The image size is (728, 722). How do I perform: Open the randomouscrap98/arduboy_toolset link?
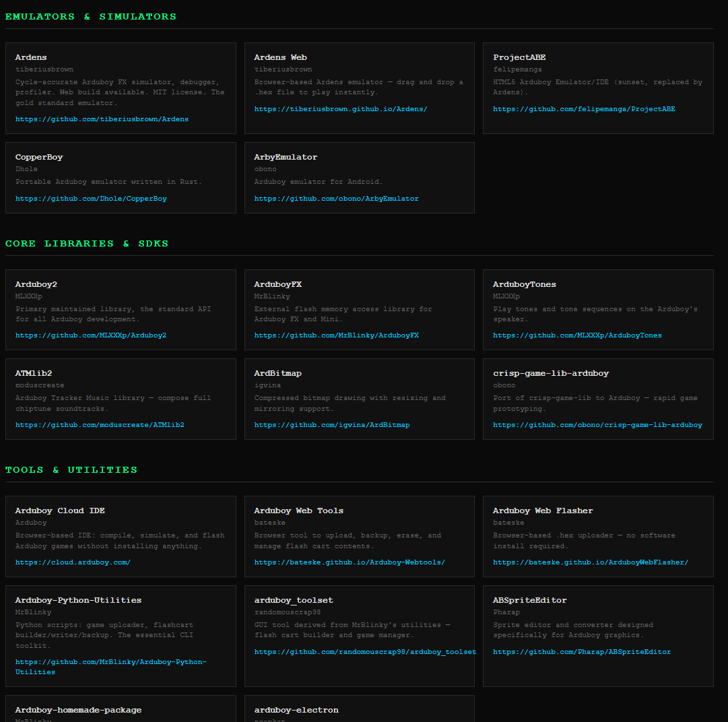click(365, 652)
